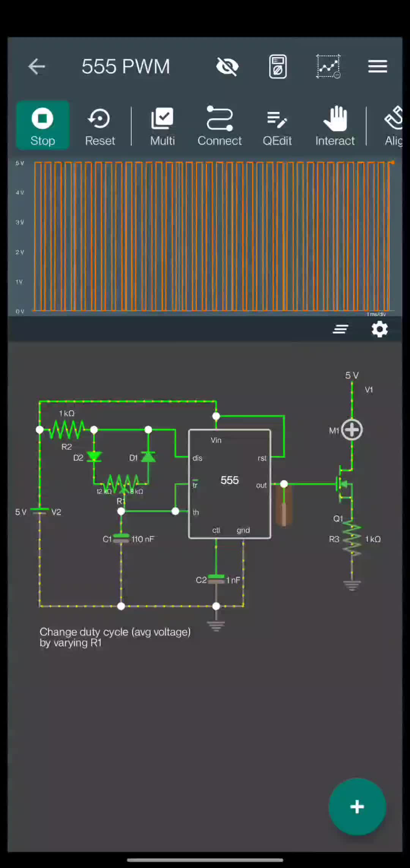Open the multimeter tool icon
Image resolution: width=410 pixels, height=868 pixels.
pos(278,67)
